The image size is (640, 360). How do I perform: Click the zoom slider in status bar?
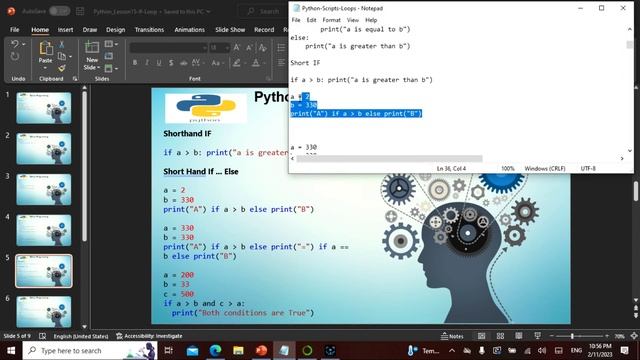(x=580, y=336)
